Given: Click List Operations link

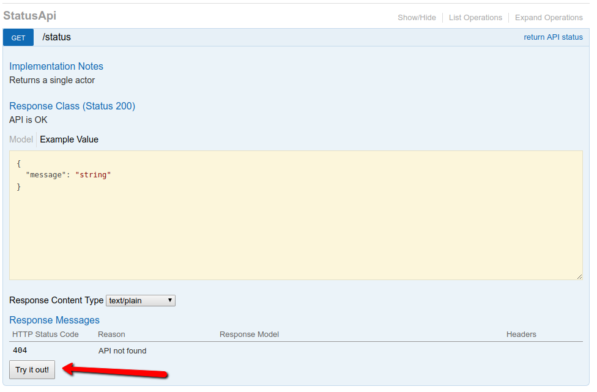Looking at the screenshot, I should [x=475, y=18].
